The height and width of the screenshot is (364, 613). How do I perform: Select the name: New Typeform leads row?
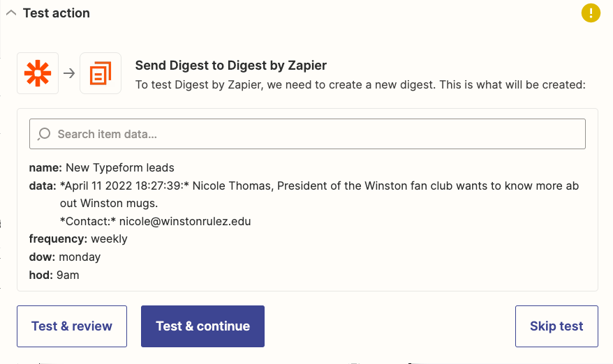[102, 167]
